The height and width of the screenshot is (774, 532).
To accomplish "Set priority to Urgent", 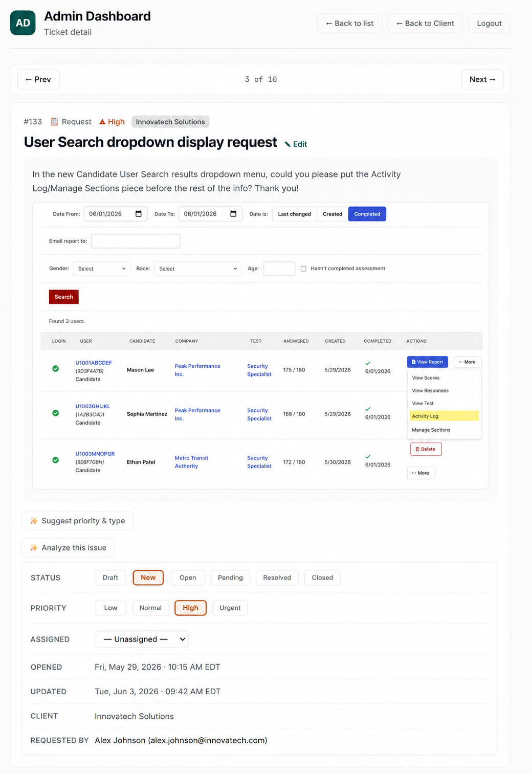I will pyautogui.click(x=230, y=608).
